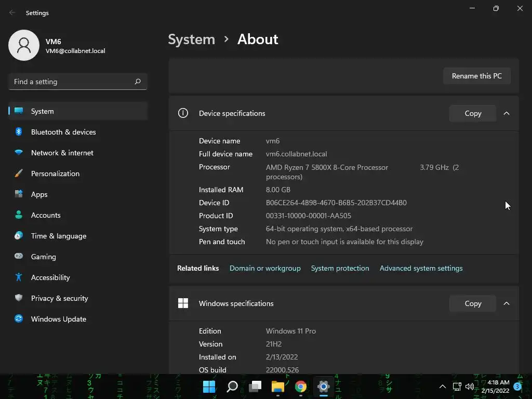Click the Personalization paintbrush icon
This screenshot has height=399, width=532.
click(x=19, y=174)
